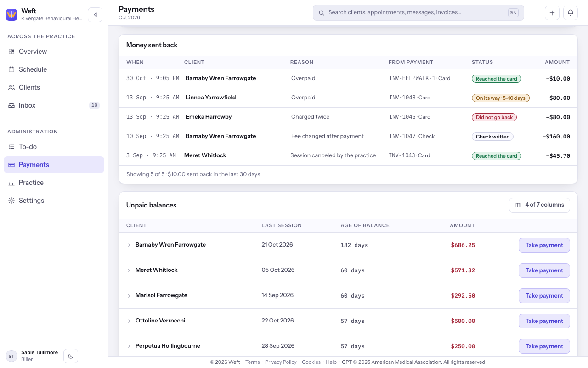Click the Weft logo icon

[11, 15]
